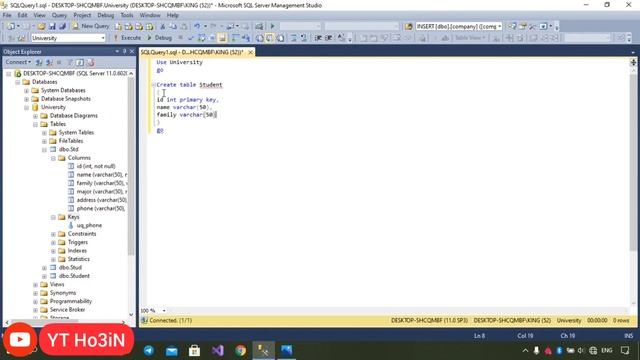Click the Execute query button
Viewport: 640px width, 360px height.
[127, 38]
